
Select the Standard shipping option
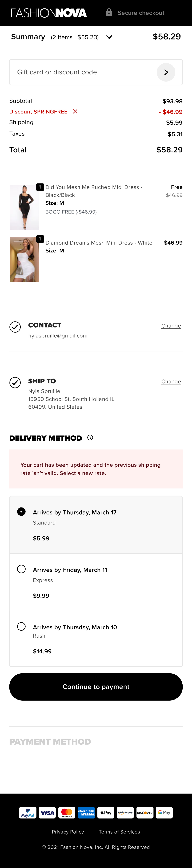pos(21,511)
